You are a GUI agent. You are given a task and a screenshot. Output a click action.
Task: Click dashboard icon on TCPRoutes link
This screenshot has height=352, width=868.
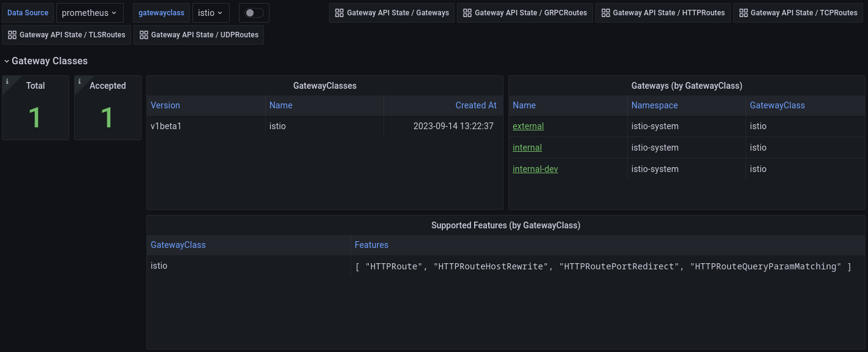744,13
